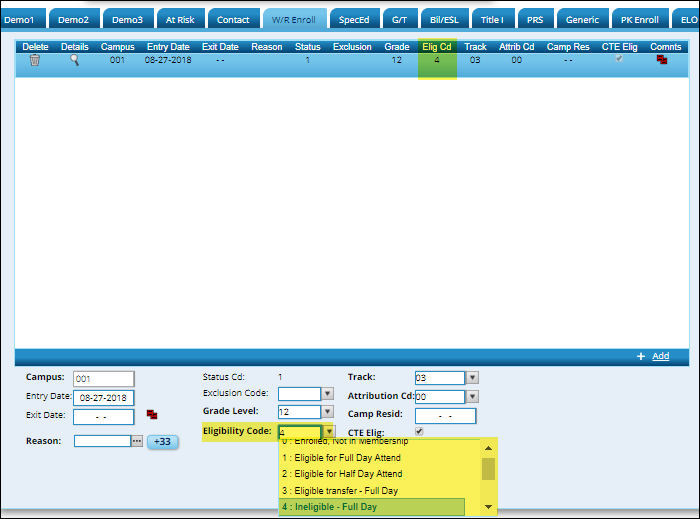Image resolution: width=700 pixels, height=519 pixels.
Task: Select '1 : Eligible for Full Day Attend' option
Action: (341, 457)
